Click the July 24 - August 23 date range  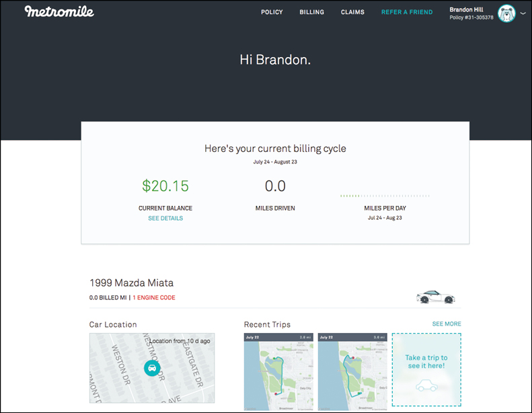point(275,162)
